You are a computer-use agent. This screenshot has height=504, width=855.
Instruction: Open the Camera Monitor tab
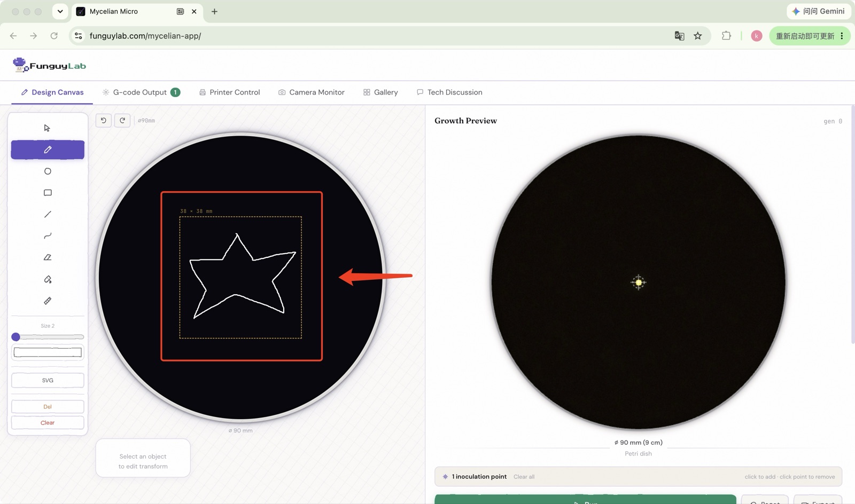312,92
